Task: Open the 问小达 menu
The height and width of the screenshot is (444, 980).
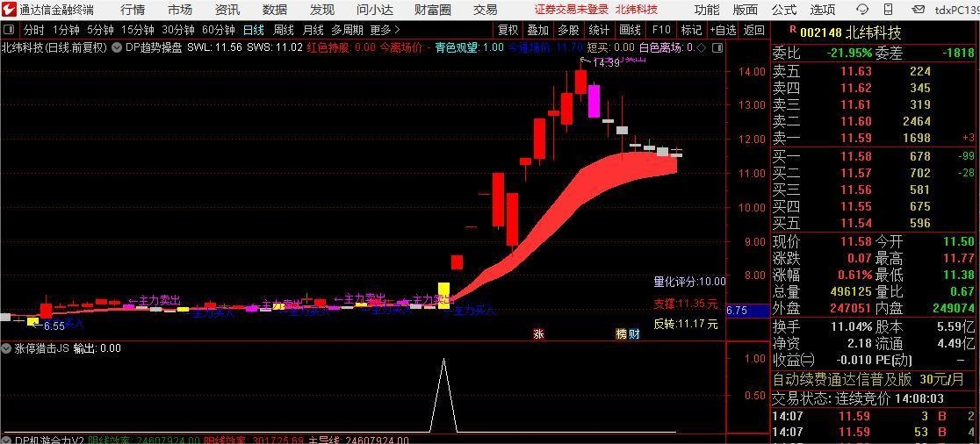Action: (x=375, y=10)
